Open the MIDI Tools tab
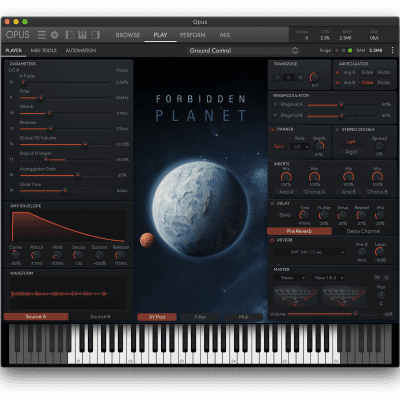The width and height of the screenshot is (400, 400). point(44,50)
